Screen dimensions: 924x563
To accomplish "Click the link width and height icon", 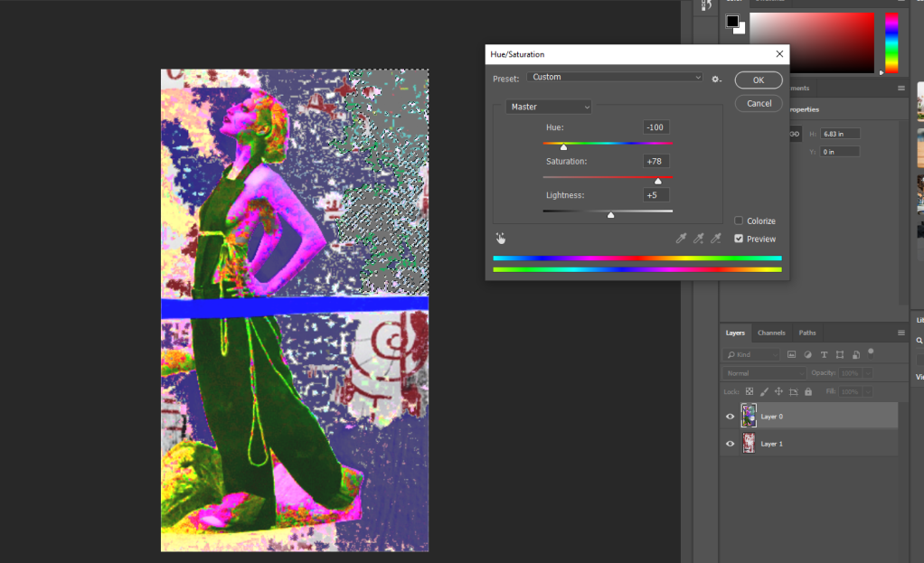I will (x=795, y=134).
